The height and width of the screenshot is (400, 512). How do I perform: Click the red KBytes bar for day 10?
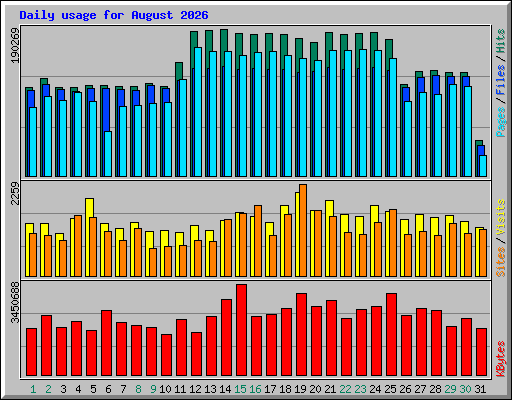click(167, 355)
